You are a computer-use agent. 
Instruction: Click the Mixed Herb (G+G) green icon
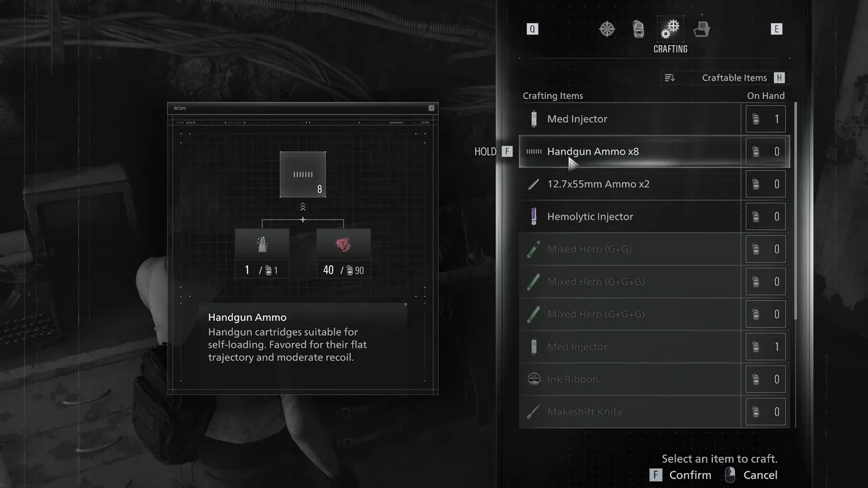pos(534,249)
